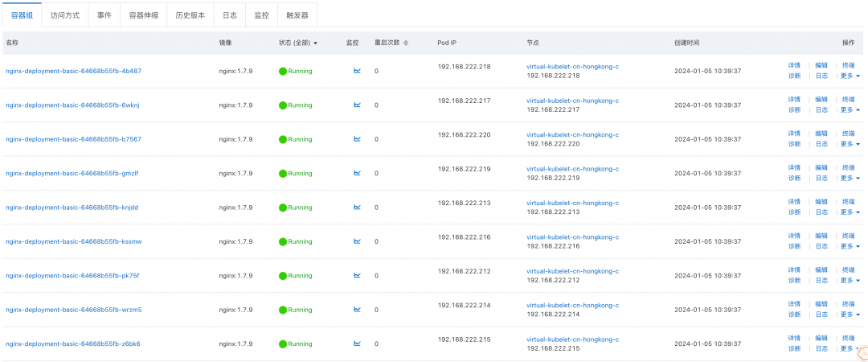This screenshot has width=868, height=362.
Task: View monitoring chart for pod ending gmzlf
Action: [x=357, y=173]
